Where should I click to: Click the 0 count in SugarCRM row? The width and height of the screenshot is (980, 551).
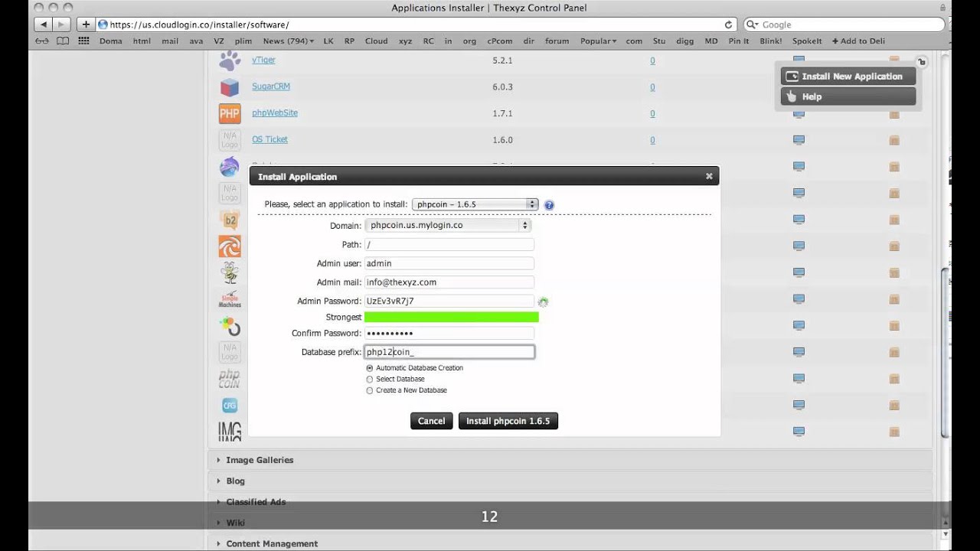[x=652, y=87]
